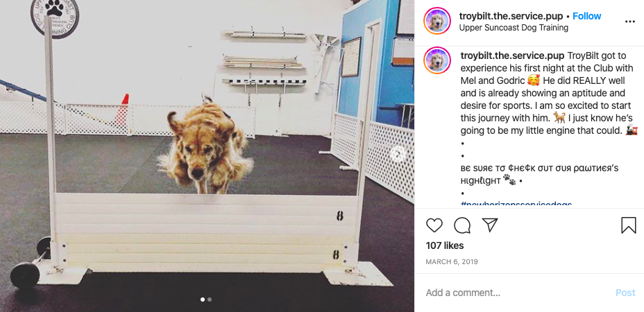Viewport: 644px width, 312px height.
Task: Click the Post comment button
Action: (625, 293)
